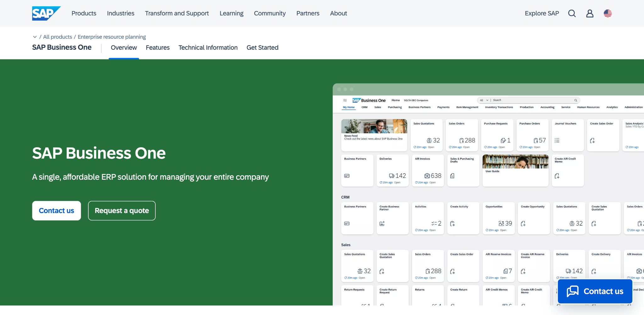Switch to the Features tab
Screen dimensions: 644x315
158,48
